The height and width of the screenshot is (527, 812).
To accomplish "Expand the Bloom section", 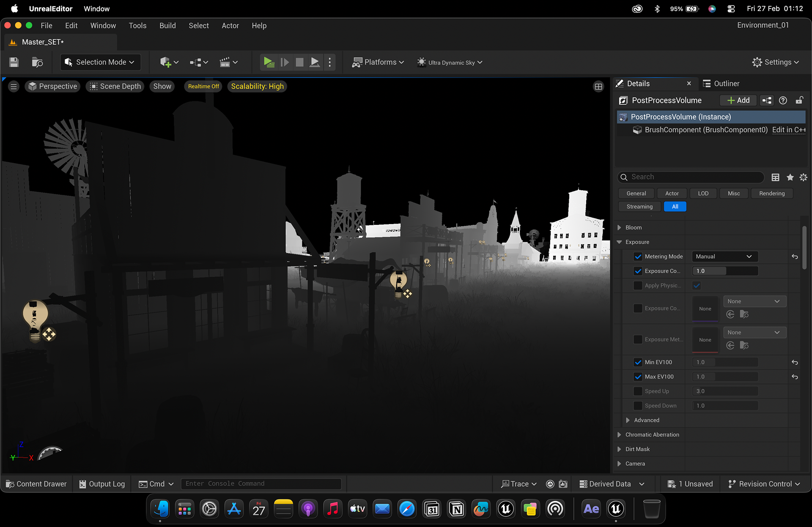I will pyautogui.click(x=619, y=227).
